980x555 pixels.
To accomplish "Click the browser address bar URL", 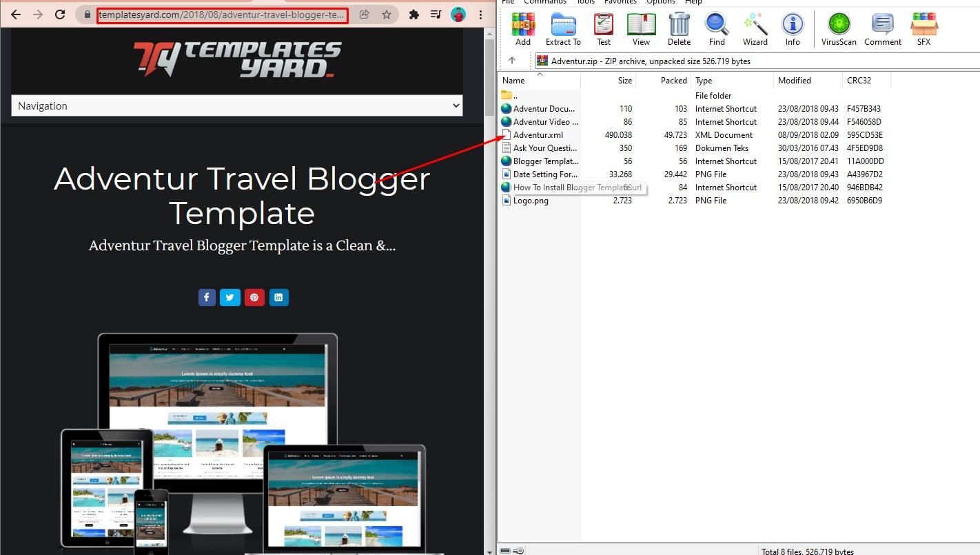I will coord(222,14).
